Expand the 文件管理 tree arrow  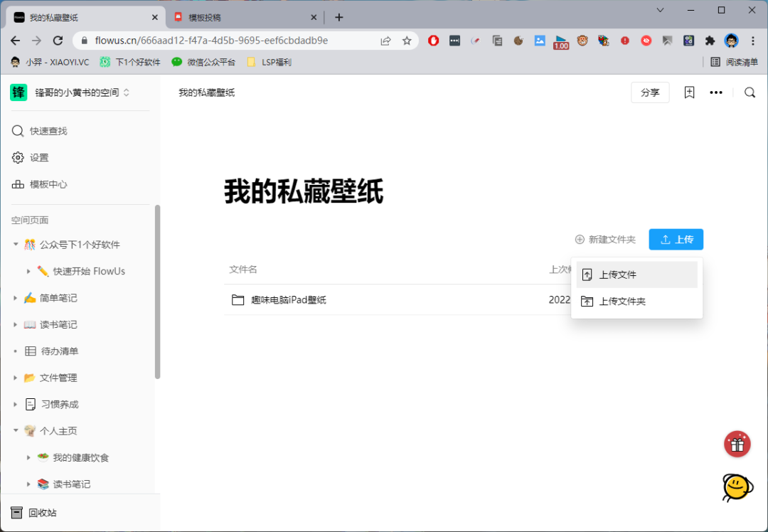[15, 378]
